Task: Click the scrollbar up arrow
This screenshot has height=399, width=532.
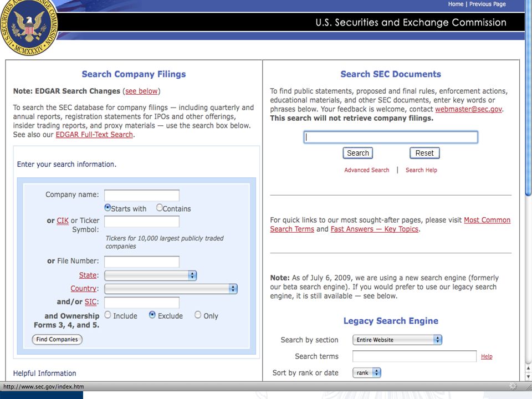Action: pos(528,368)
